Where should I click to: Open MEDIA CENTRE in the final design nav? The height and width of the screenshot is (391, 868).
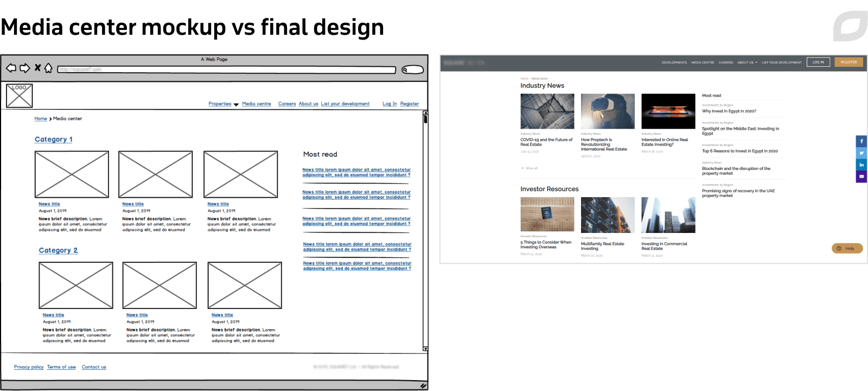coord(703,62)
